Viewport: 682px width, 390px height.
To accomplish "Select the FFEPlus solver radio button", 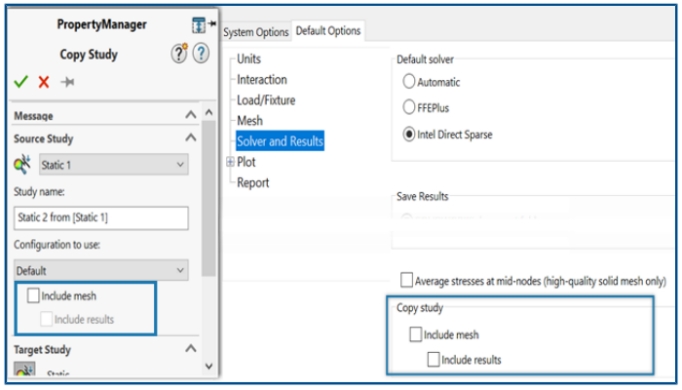I will pos(408,107).
